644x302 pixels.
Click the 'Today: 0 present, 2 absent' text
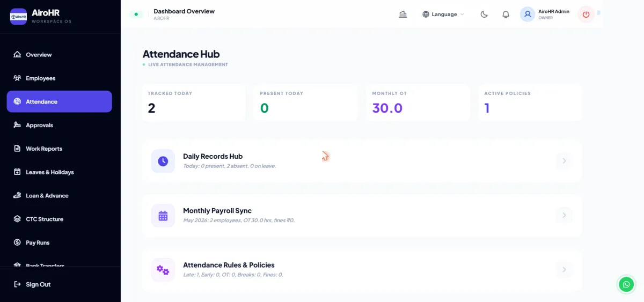229,166
